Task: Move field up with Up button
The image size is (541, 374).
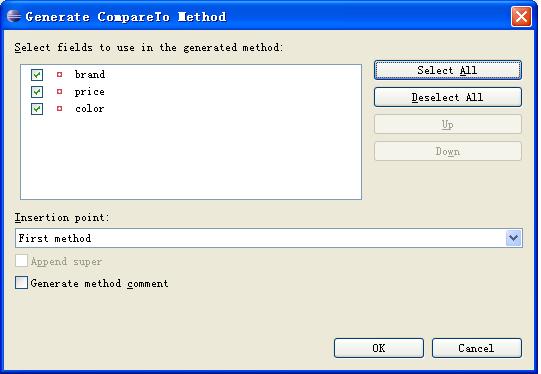Action: click(x=448, y=124)
